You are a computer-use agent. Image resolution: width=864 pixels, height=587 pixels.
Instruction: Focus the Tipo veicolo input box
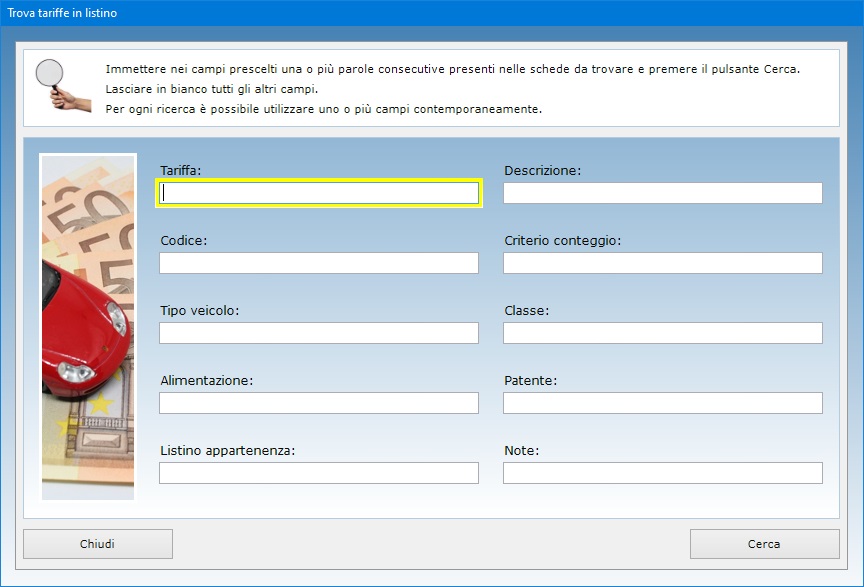(x=319, y=333)
